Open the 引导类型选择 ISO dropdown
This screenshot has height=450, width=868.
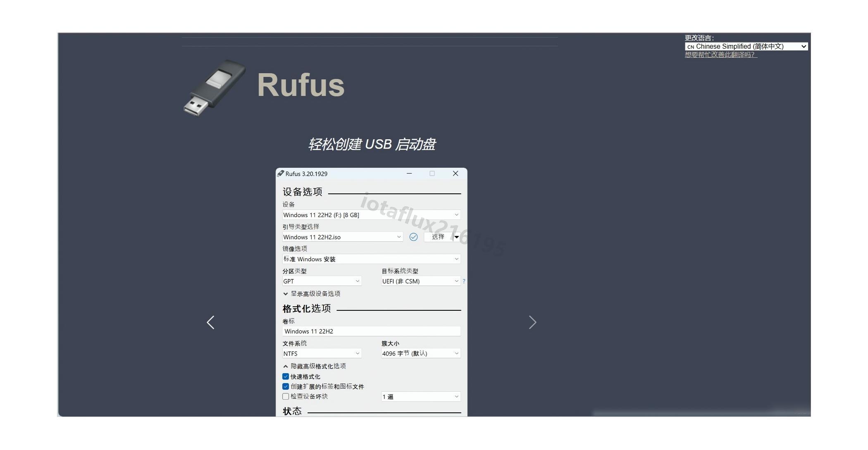pyautogui.click(x=342, y=237)
